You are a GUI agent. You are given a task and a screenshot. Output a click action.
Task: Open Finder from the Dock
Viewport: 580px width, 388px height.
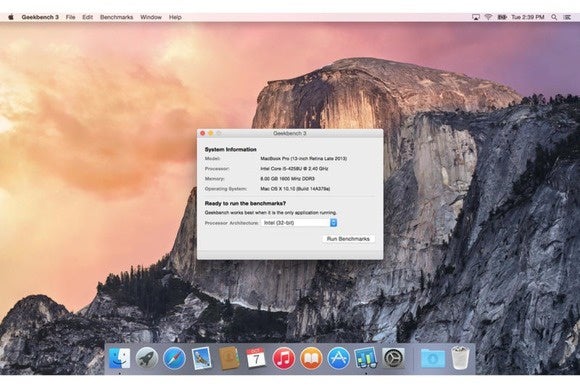click(x=119, y=358)
